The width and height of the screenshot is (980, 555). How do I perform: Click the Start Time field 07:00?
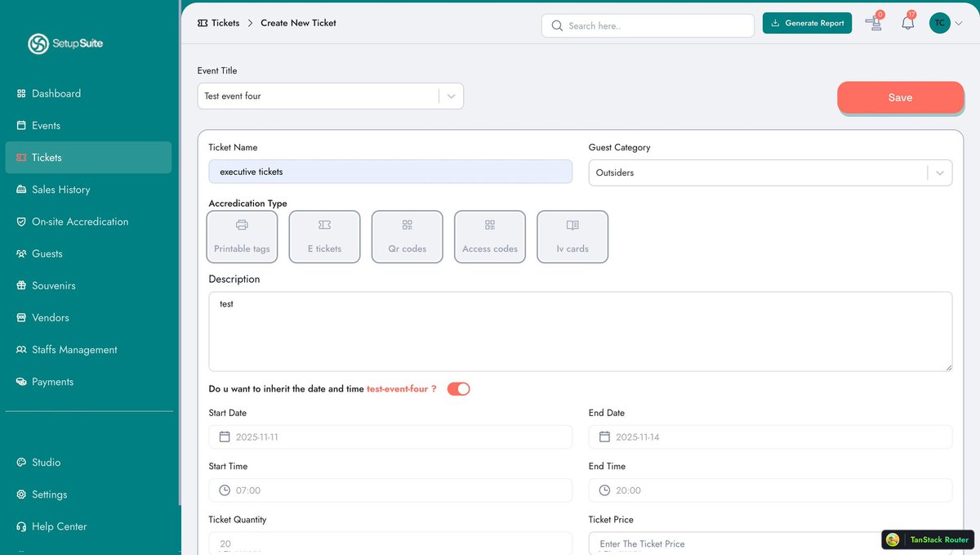390,490
